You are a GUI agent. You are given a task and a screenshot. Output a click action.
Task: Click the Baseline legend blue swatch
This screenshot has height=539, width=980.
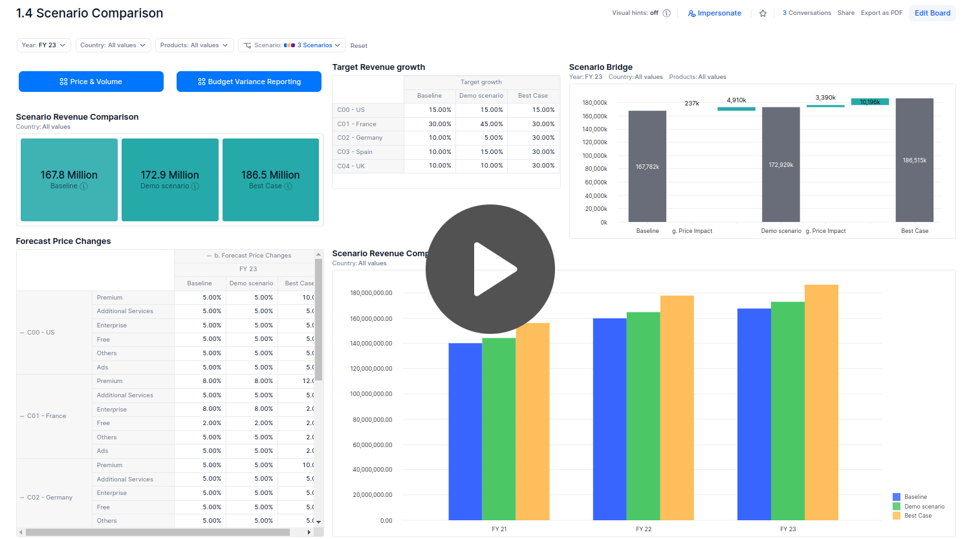click(x=897, y=497)
